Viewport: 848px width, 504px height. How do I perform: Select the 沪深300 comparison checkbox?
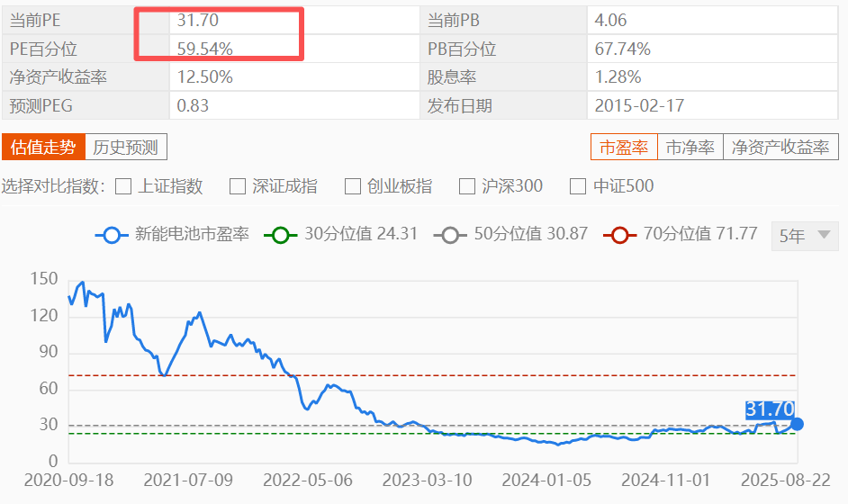[x=467, y=186]
